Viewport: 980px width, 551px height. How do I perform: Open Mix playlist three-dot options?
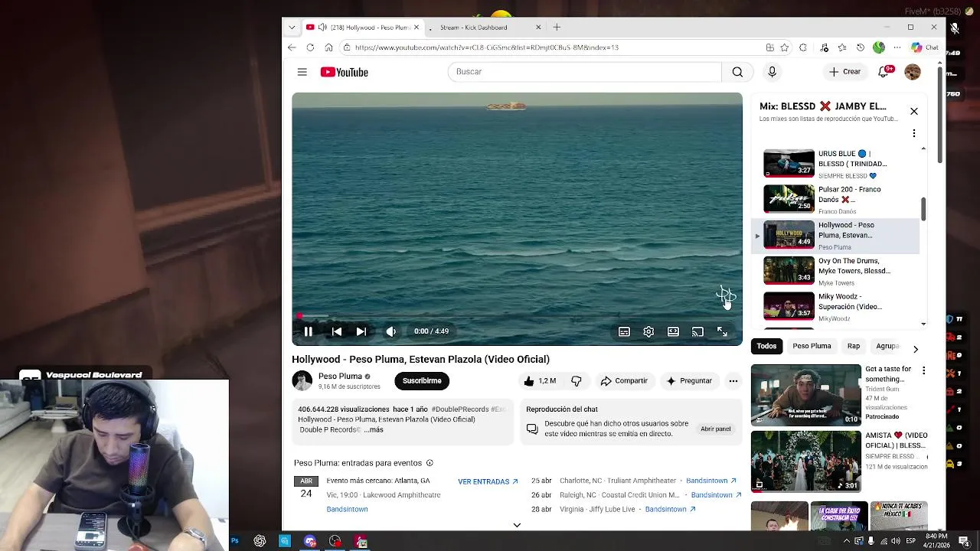pos(913,133)
